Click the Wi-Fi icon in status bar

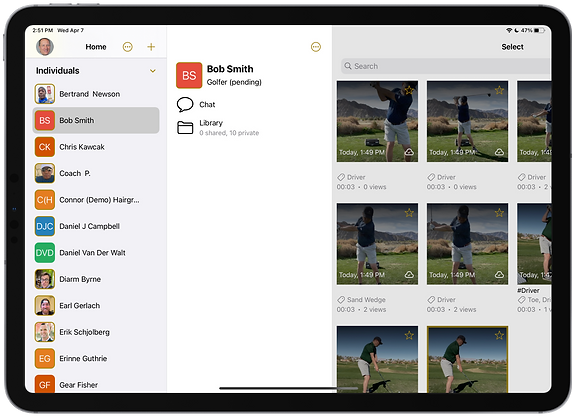[509, 30]
